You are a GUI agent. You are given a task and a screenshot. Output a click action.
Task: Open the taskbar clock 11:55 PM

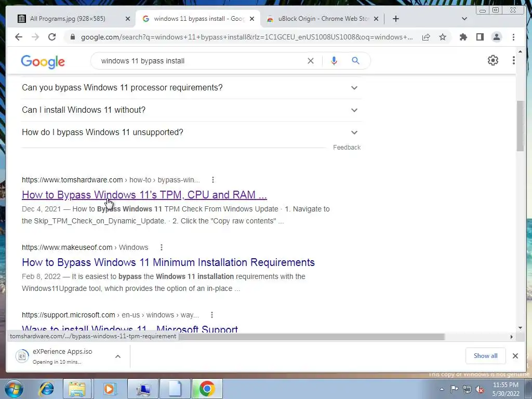506,389
